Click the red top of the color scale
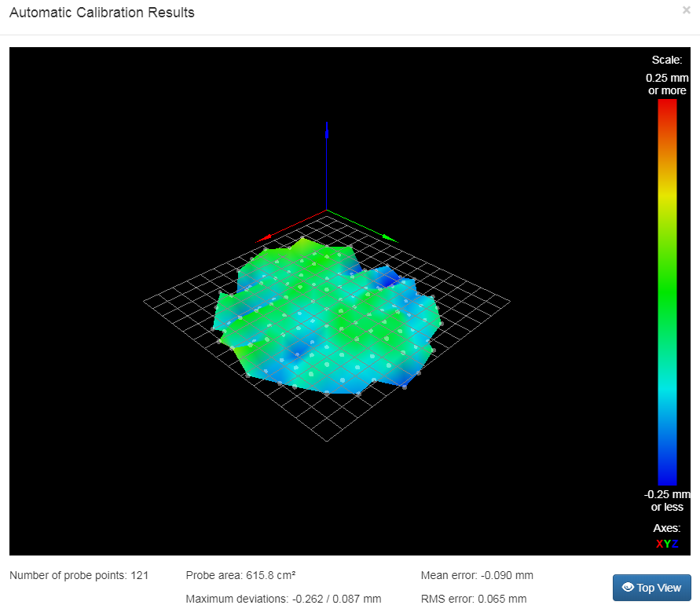The height and width of the screenshot is (616, 700). [667, 106]
